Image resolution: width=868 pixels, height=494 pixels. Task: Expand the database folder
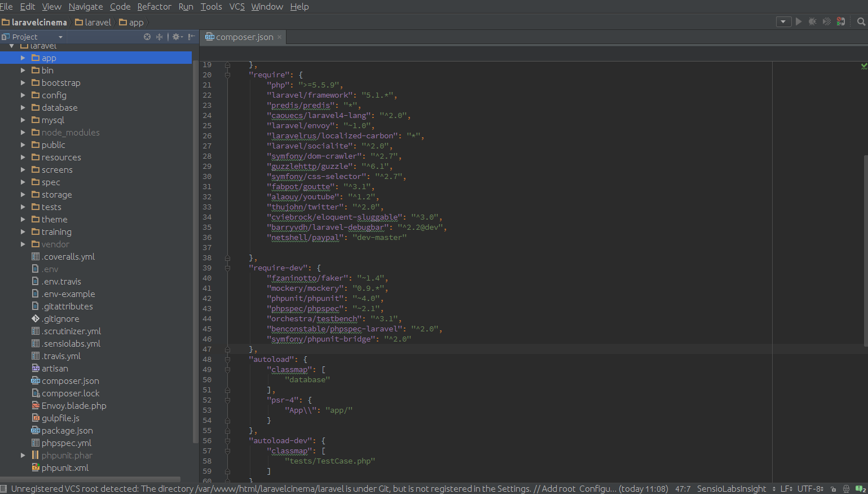(x=23, y=108)
